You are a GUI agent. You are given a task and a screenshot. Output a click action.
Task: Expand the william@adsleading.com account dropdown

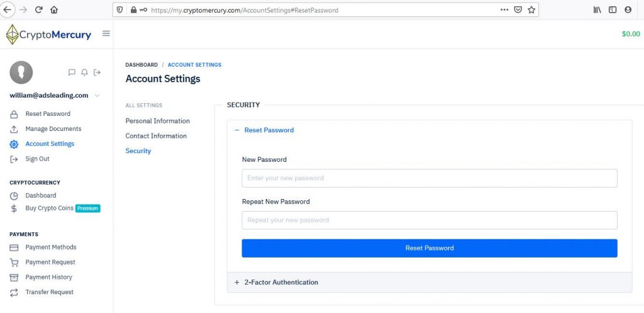coord(97,96)
